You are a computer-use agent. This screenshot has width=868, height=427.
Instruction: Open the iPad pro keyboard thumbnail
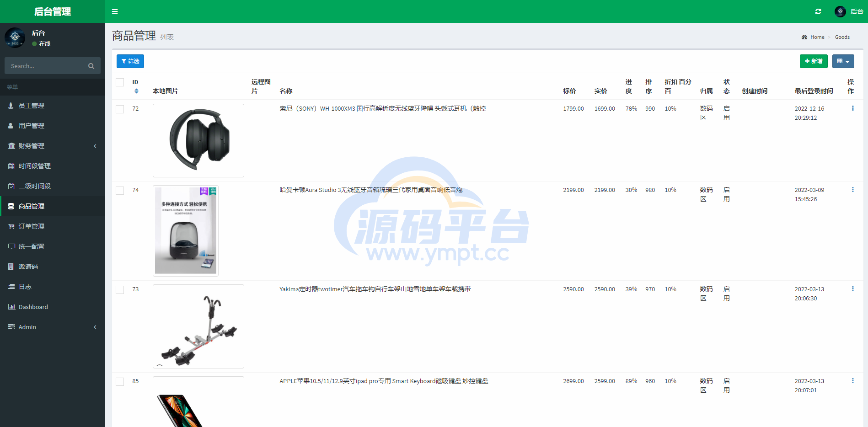click(198, 401)
